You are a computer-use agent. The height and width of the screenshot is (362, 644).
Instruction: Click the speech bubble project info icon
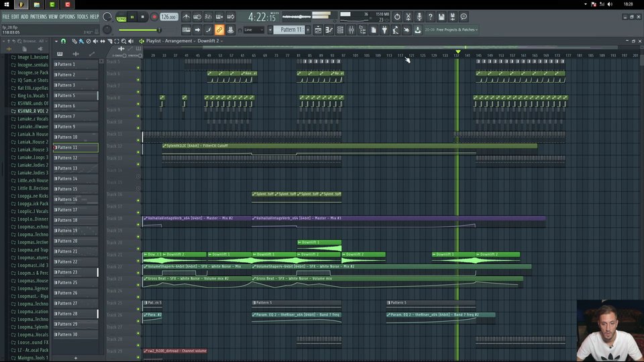[464, 17]
